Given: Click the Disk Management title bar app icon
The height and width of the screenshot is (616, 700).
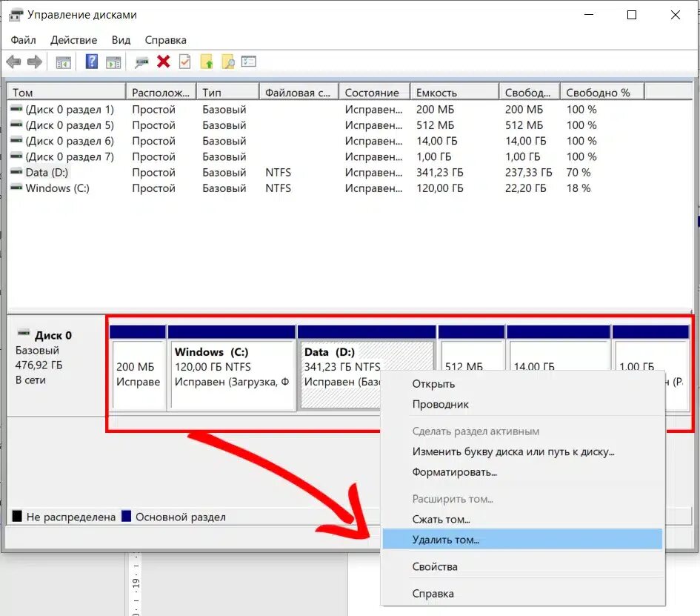Looking at the screenshot, I should tap(16, 15).
